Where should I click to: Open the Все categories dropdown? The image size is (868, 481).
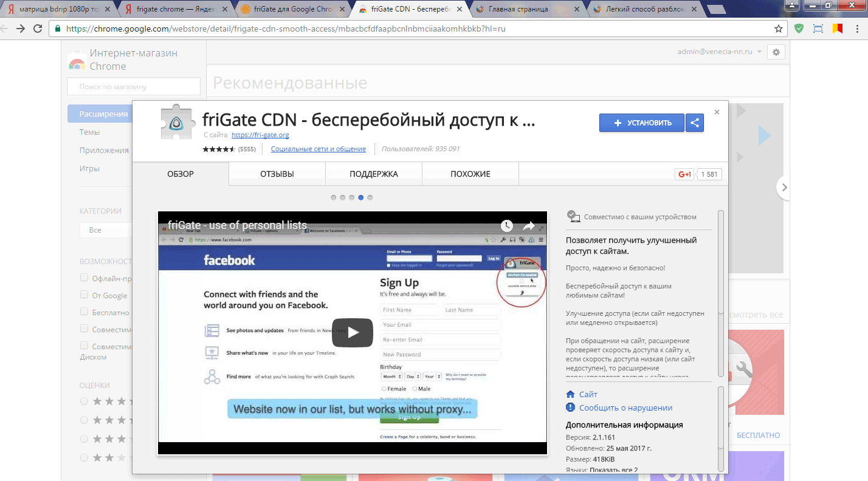(106, 230)
